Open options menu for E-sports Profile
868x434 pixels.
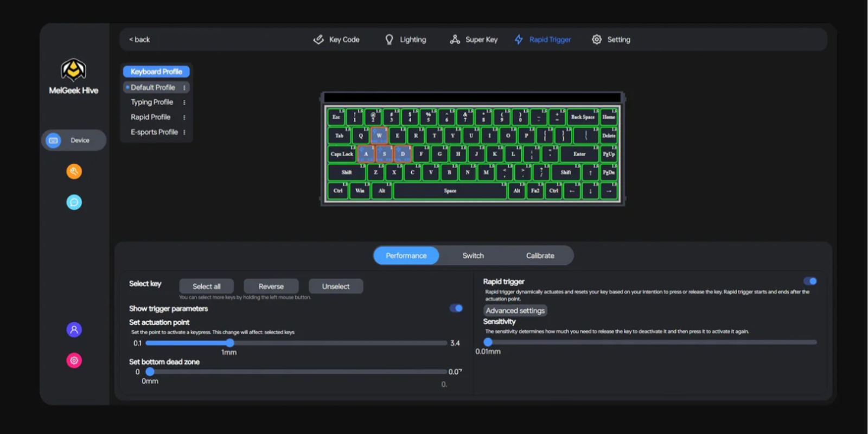[184, 132]
